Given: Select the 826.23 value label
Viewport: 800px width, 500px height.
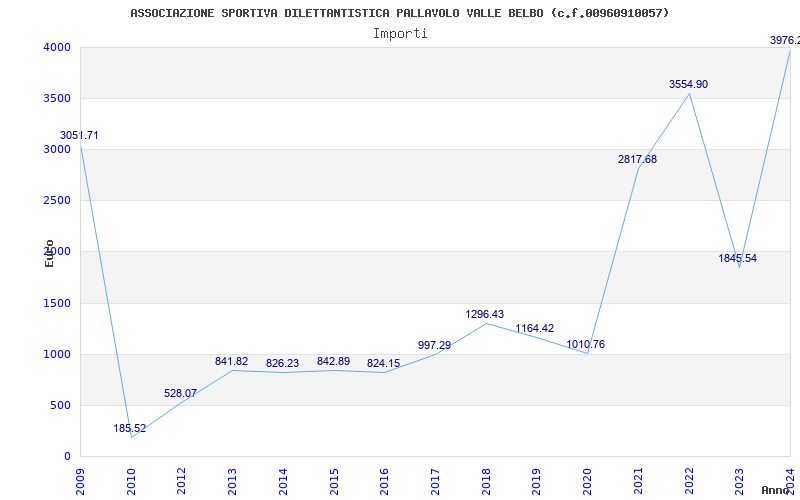Looking at the screenshot, I should [x=282, y=363].
